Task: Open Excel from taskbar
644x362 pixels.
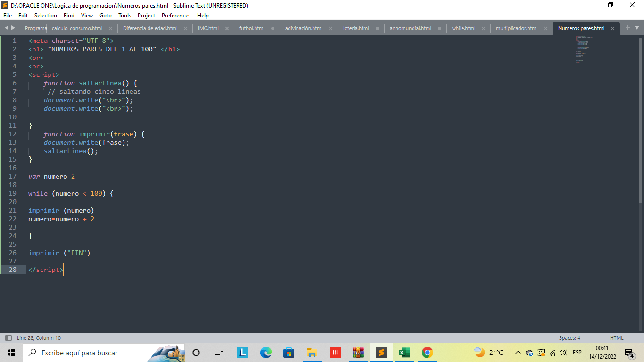Action: click(x=405, y=353)
